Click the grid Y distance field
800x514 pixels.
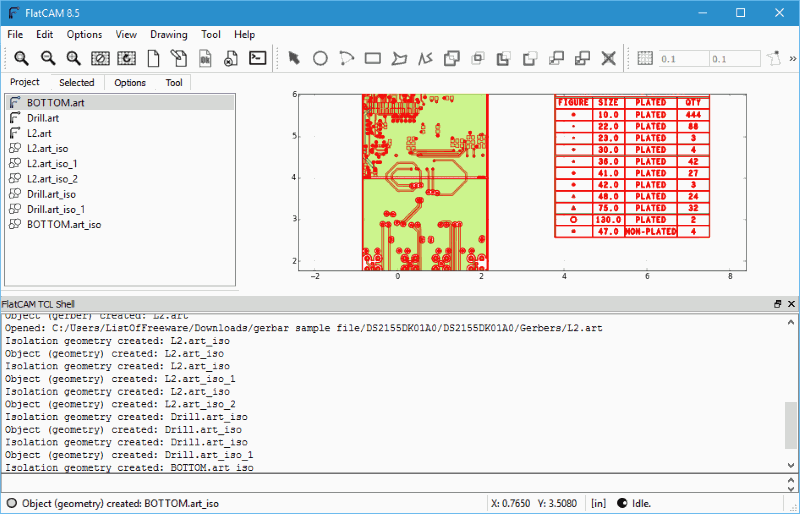point(735,59)
